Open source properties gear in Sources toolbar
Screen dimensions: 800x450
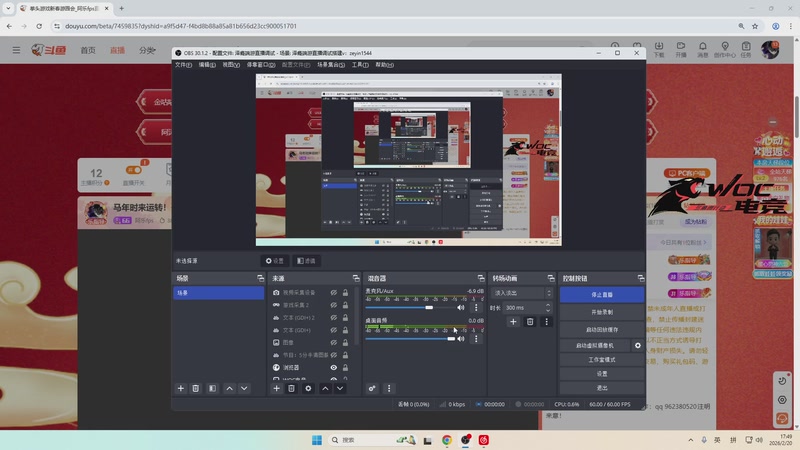(x=308, y=388)
